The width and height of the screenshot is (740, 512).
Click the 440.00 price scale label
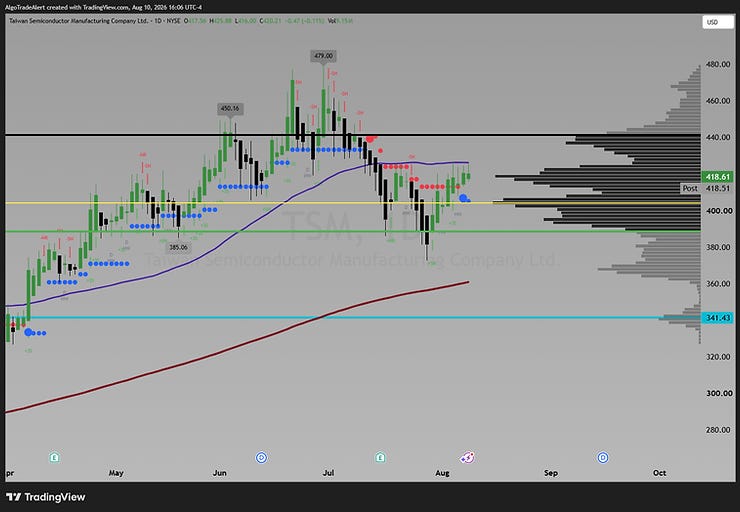pos(718,137)
